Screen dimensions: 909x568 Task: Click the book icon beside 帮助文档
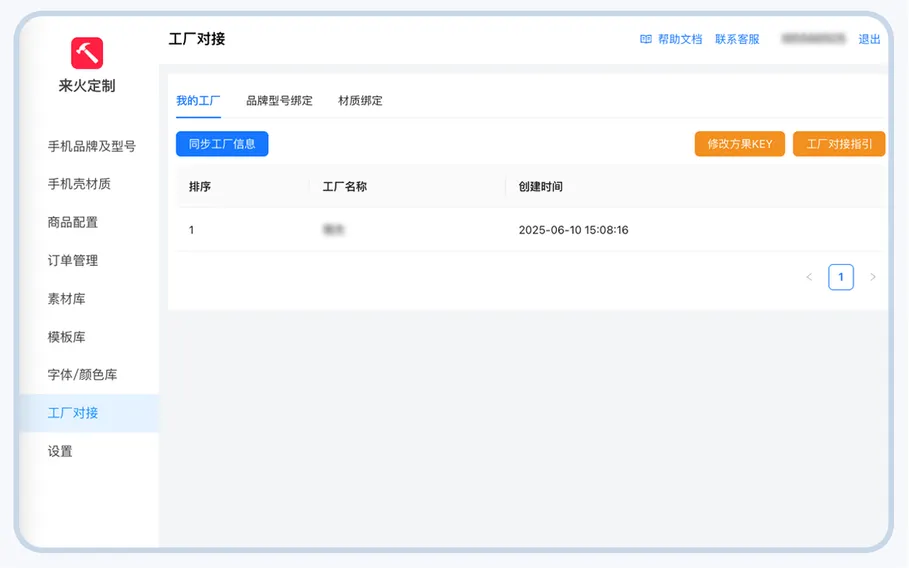pyautogui.click(x=646, y=39)
